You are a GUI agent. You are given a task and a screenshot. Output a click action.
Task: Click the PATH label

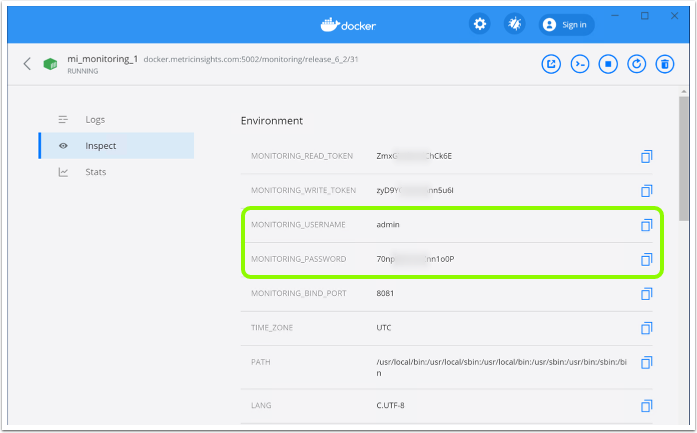260,362
